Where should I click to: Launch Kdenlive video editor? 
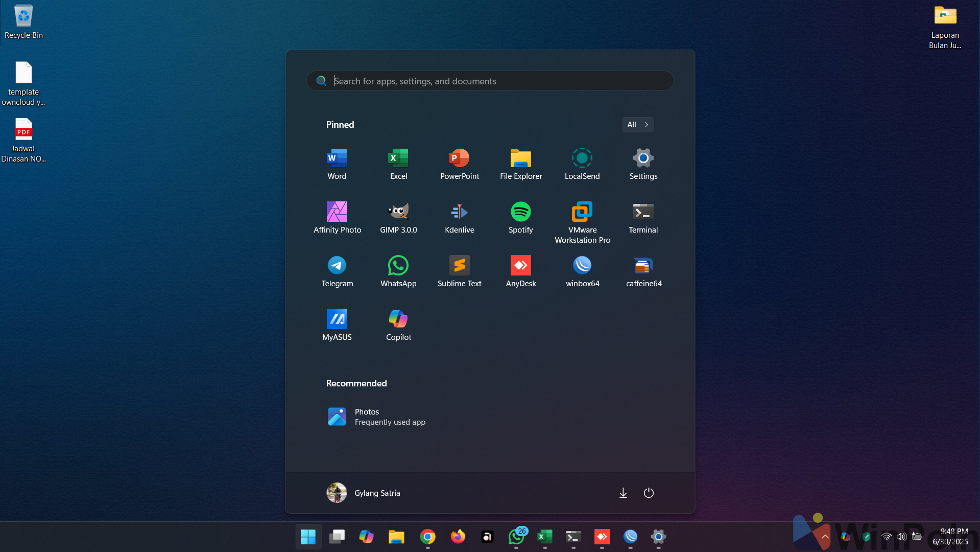click(460, 218)
